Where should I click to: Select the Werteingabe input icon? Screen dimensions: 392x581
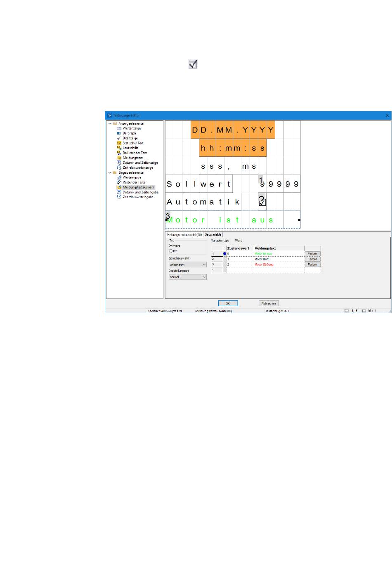pos(119,177)
